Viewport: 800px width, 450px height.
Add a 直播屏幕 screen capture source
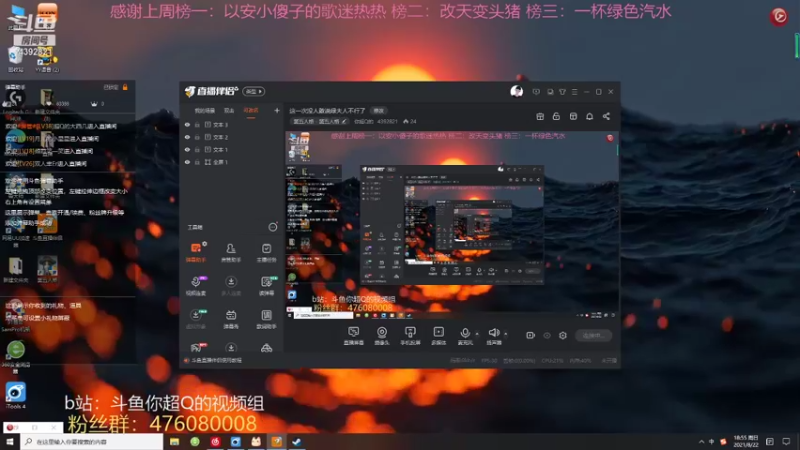[x=354, y=336]
